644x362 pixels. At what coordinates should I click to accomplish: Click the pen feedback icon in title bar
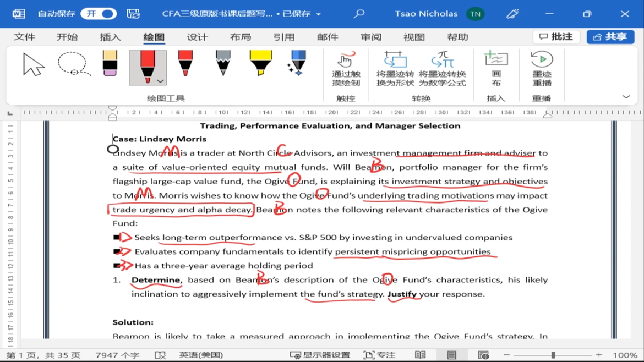tap(512, 14)
